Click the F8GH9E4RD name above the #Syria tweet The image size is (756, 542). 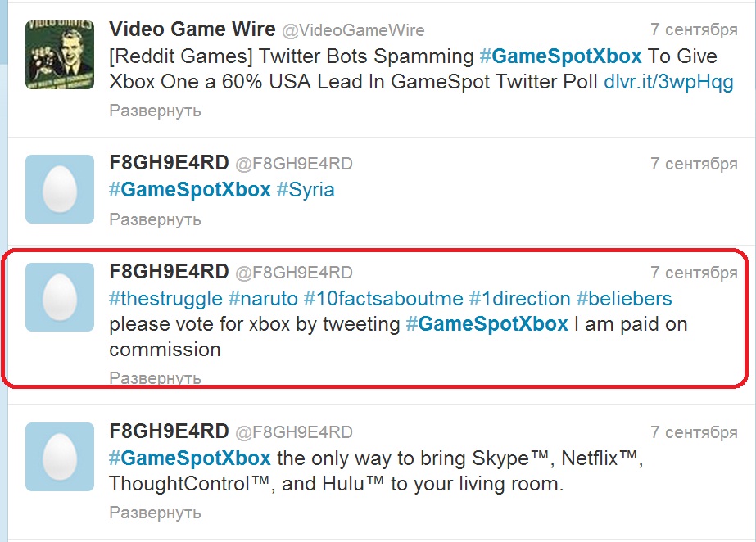(169, 163)
